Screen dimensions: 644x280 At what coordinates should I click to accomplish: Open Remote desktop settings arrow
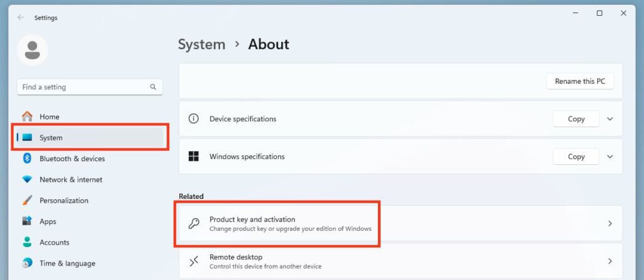click(x=610, y=261)
